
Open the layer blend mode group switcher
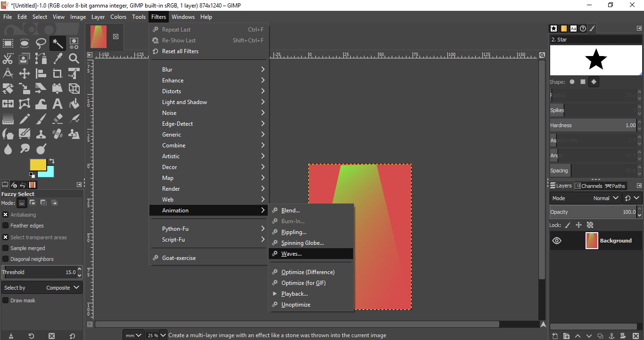point(632,198)
